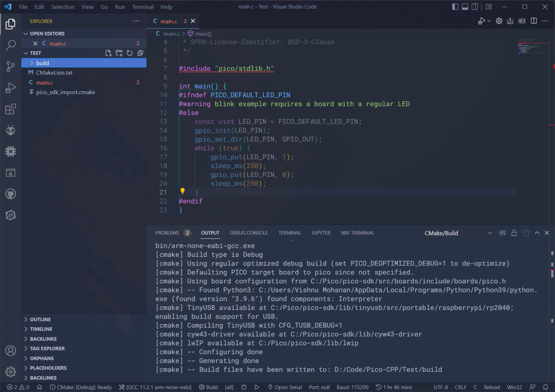The width and height of the screenshot is (555, 392).
Task: Split the editor to the right
Action: (534, 21)
